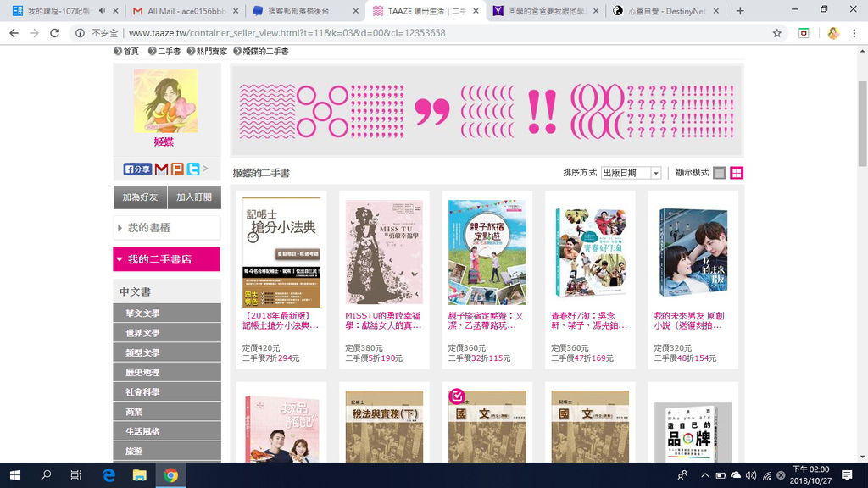Switch to the 痞客邦部落格後台 tab
This screenshot has height=488, width=868.
[x=304, y=10]
